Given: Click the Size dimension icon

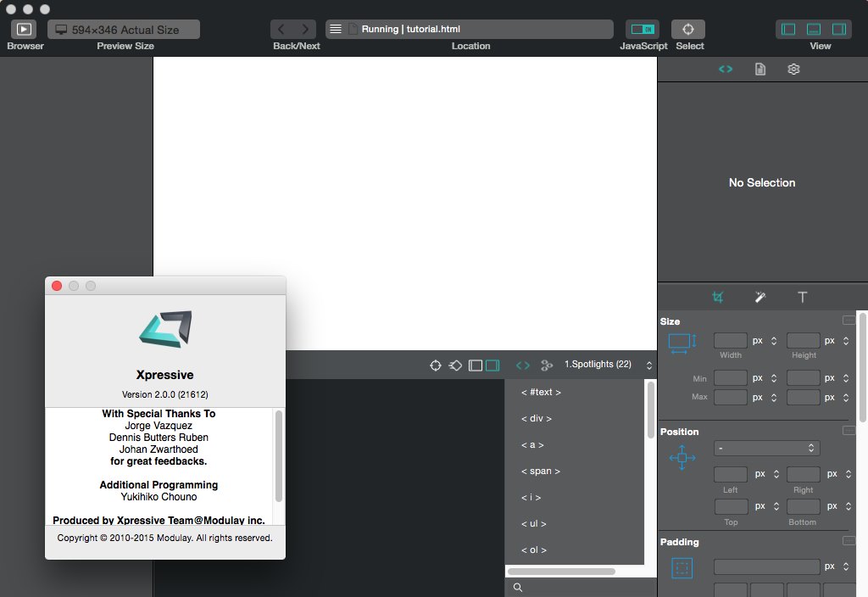Looking at the screenshot, I should [x=682, y=343].
